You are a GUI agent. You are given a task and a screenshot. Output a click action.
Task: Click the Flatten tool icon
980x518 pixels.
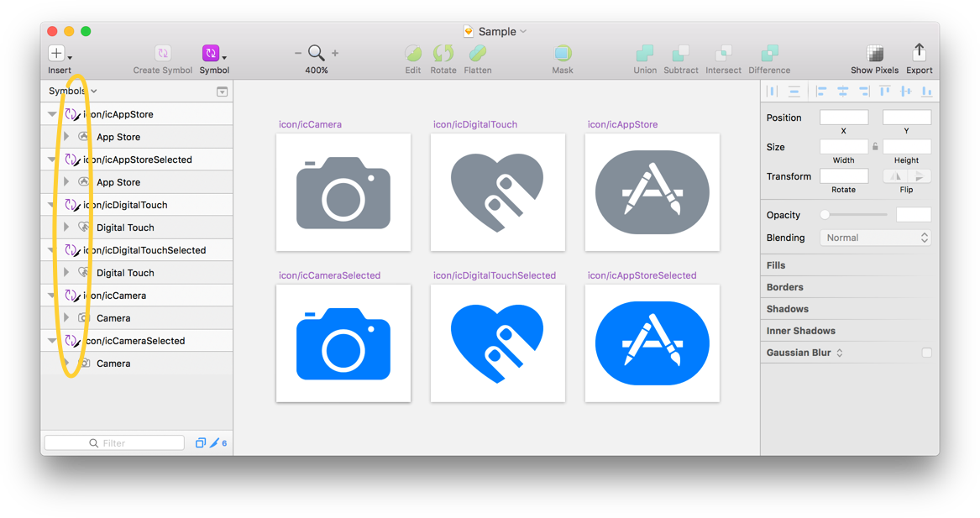[478, 53]
